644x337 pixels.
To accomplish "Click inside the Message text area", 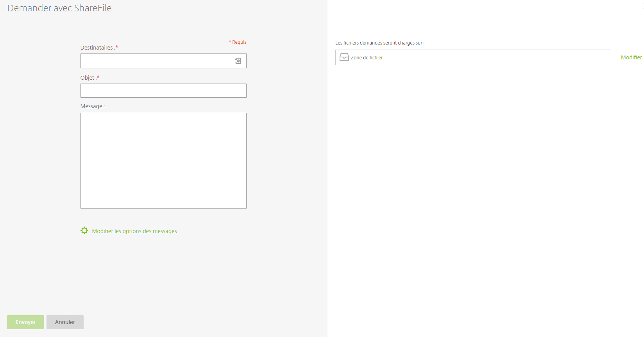I will pos(163,160).
